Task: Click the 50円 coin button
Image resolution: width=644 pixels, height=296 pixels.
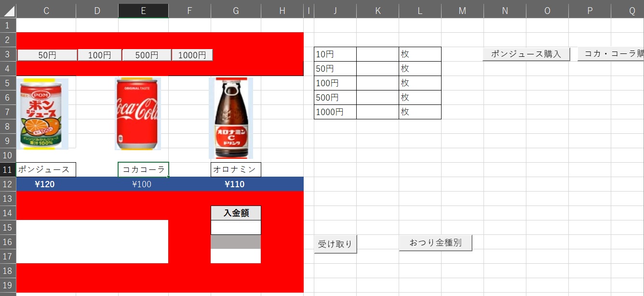Action: (x=47, y=55)
